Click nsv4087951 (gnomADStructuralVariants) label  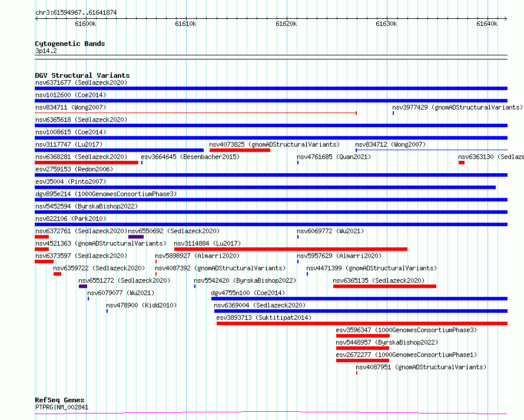coord(421,367)
